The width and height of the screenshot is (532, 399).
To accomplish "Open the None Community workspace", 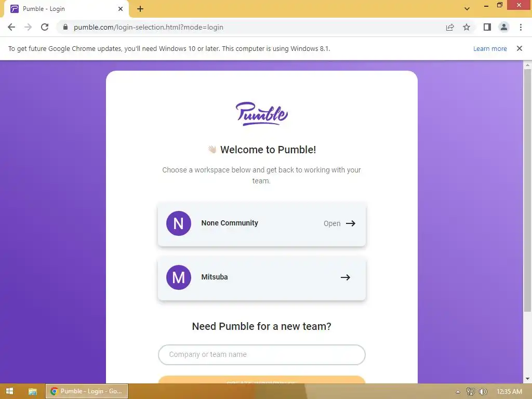I will 262,223.
